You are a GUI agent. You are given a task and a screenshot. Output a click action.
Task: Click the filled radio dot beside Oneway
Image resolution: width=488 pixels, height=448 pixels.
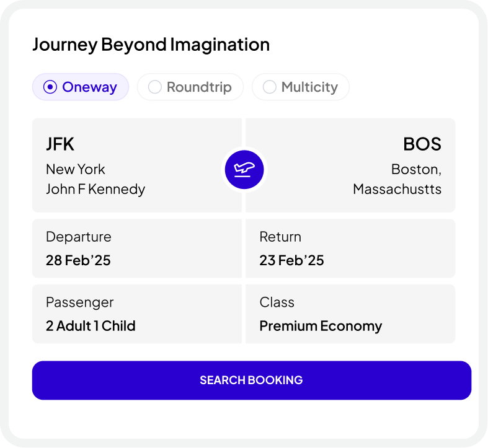[50, 87]
